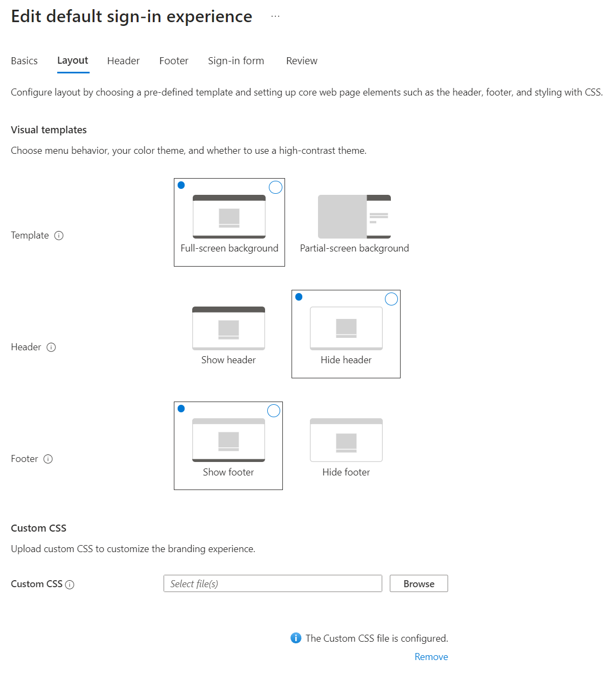Select the Hide header option
Image resolution: width=616 pixels, height=673 pixels.
pos(346,334)
